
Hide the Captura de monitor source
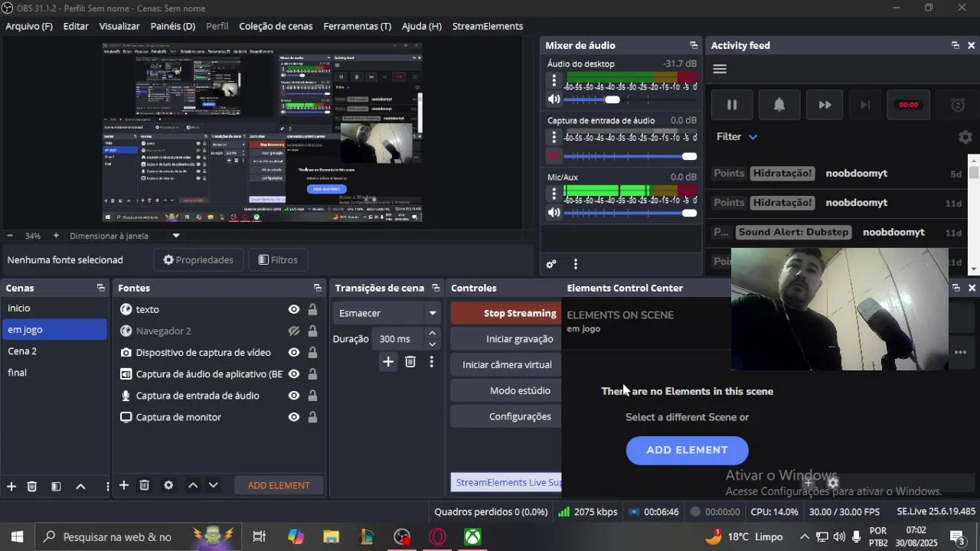293,417
